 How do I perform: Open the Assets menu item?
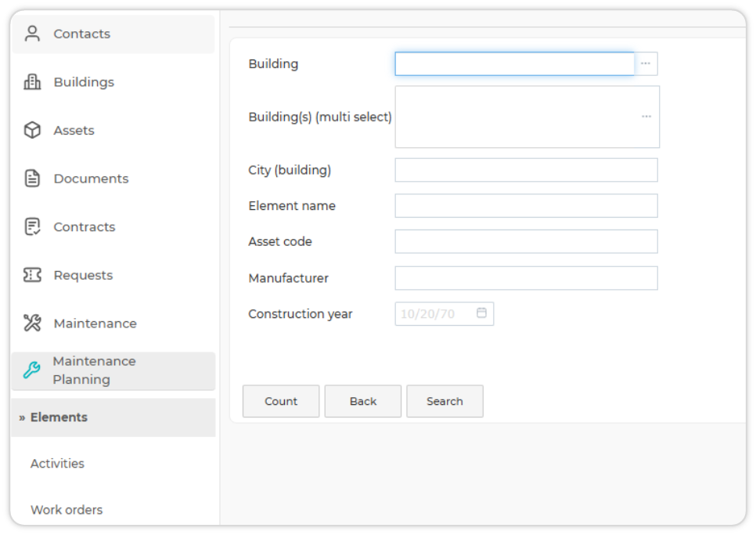pos(74,130)
